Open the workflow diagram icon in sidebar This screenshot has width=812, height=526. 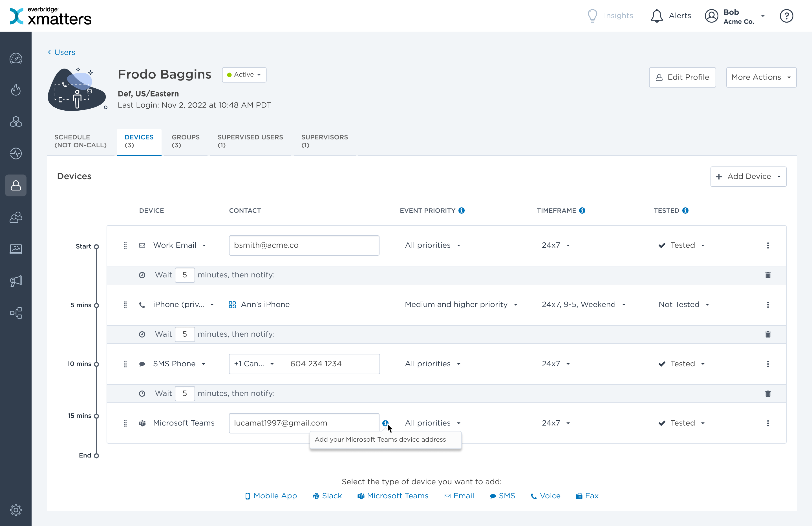(x=16, y=313)
